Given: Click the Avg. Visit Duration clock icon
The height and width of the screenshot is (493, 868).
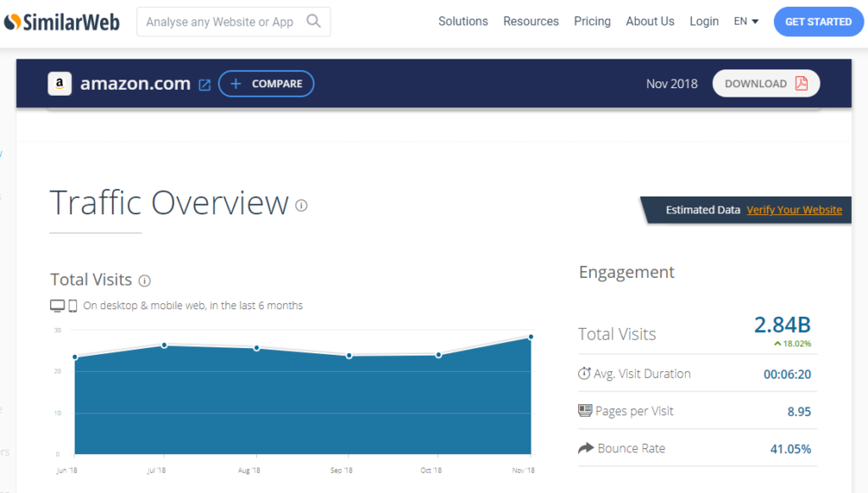Looking at the screenshot, I should point(584,374).
